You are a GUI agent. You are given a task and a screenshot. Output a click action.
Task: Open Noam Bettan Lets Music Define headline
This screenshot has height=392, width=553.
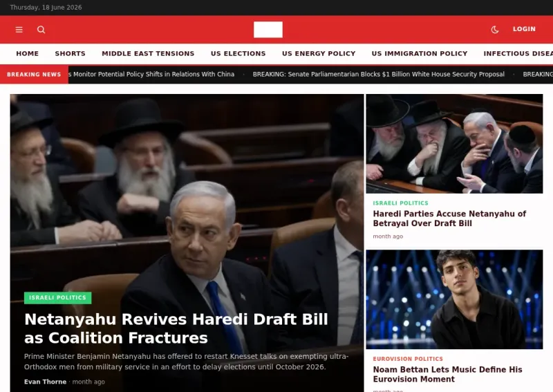pos(447,374)
